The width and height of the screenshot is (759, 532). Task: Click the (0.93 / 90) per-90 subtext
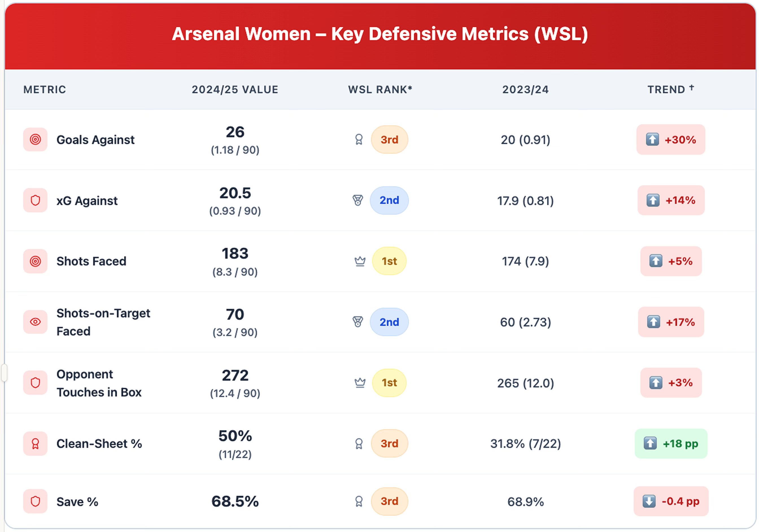pos(235,211)
